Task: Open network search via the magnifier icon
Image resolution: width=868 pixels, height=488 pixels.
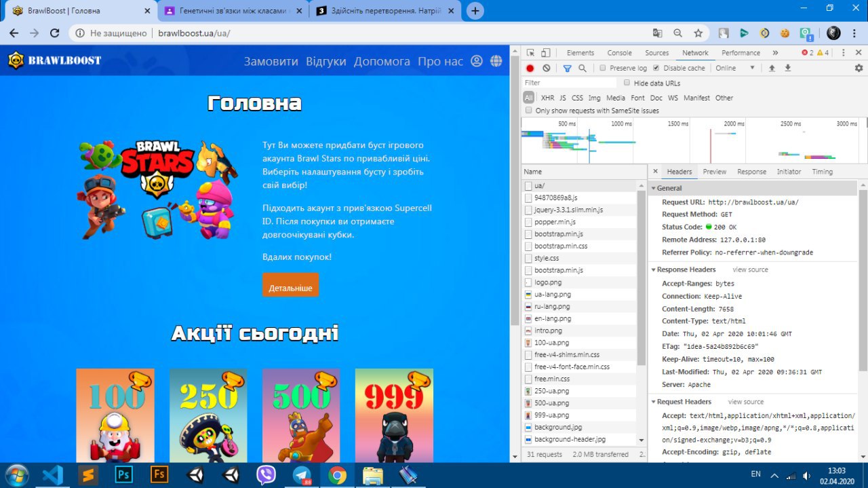Action: (583, 68)
